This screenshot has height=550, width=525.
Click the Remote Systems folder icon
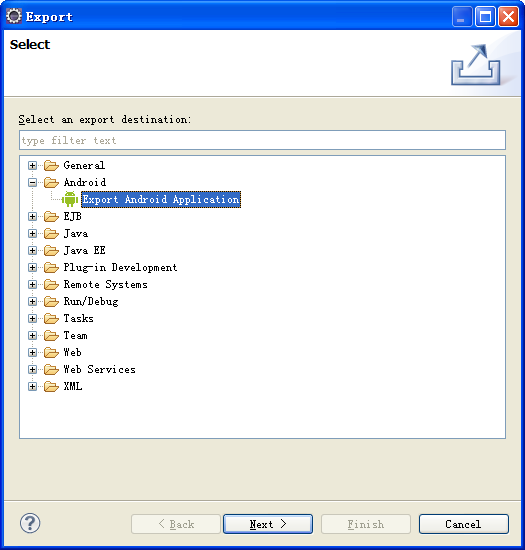[51, 284]
